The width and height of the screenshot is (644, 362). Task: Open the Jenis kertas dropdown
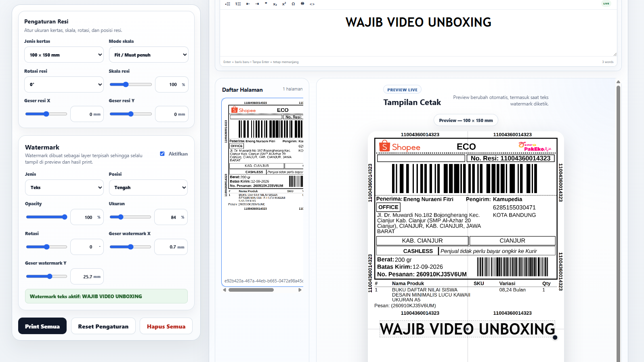click(64, 55)
